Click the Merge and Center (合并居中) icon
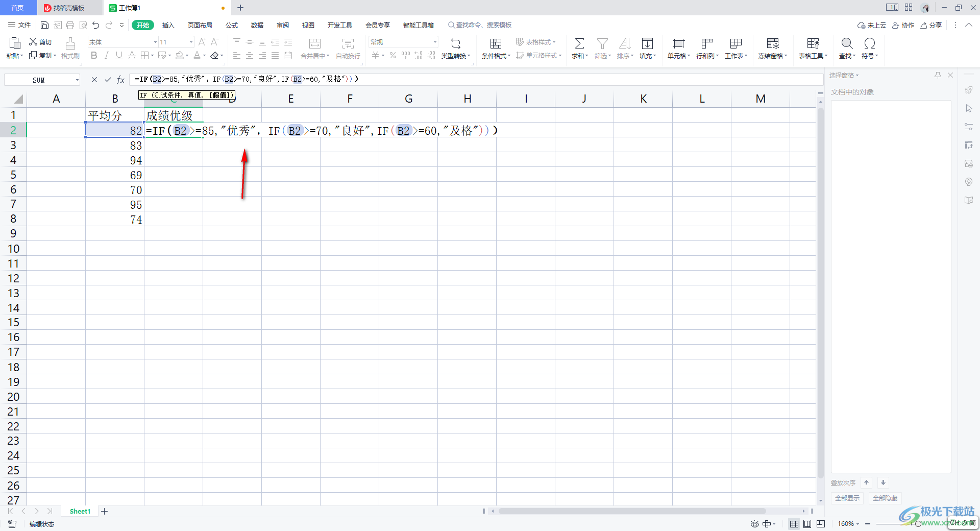 315,43
